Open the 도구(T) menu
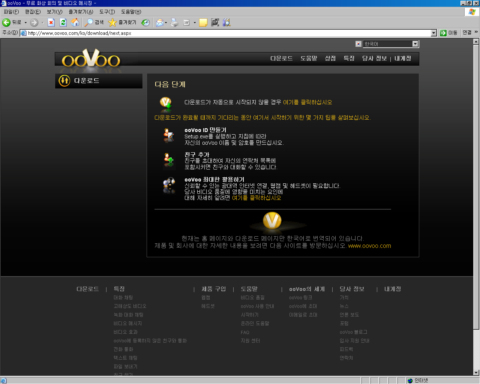The image size is (480, 384). point(107,12)
